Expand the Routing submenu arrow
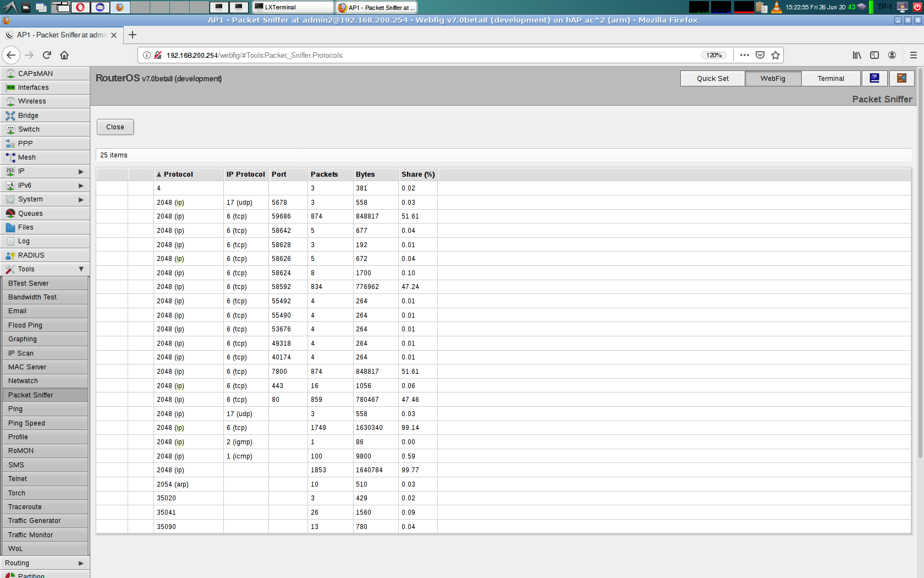This screenshot has width=924, height=578. 81,563
